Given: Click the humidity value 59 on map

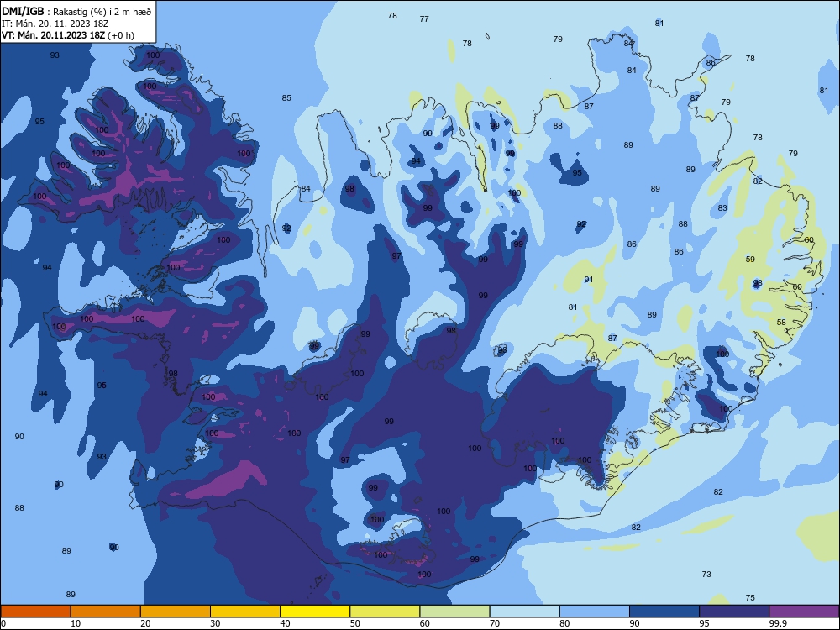Looking at the screenshot, I should pyautogui.click(x=750, y=260).
